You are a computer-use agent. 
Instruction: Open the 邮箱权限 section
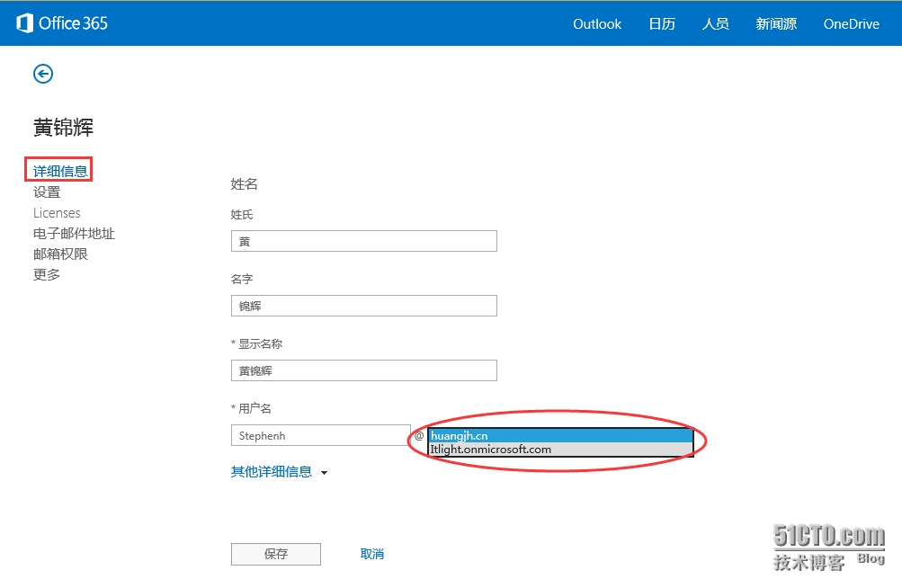(x=60, y=254)
